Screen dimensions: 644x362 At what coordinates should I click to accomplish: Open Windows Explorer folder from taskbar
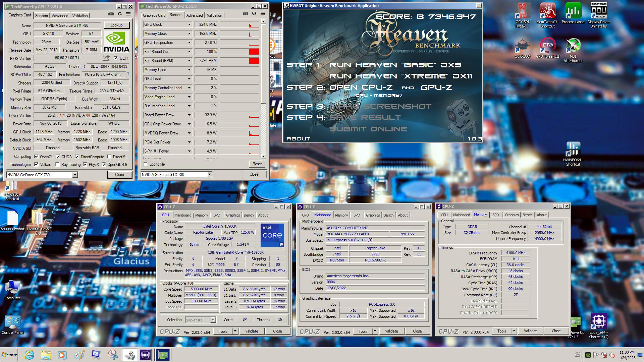click(46, 355)
